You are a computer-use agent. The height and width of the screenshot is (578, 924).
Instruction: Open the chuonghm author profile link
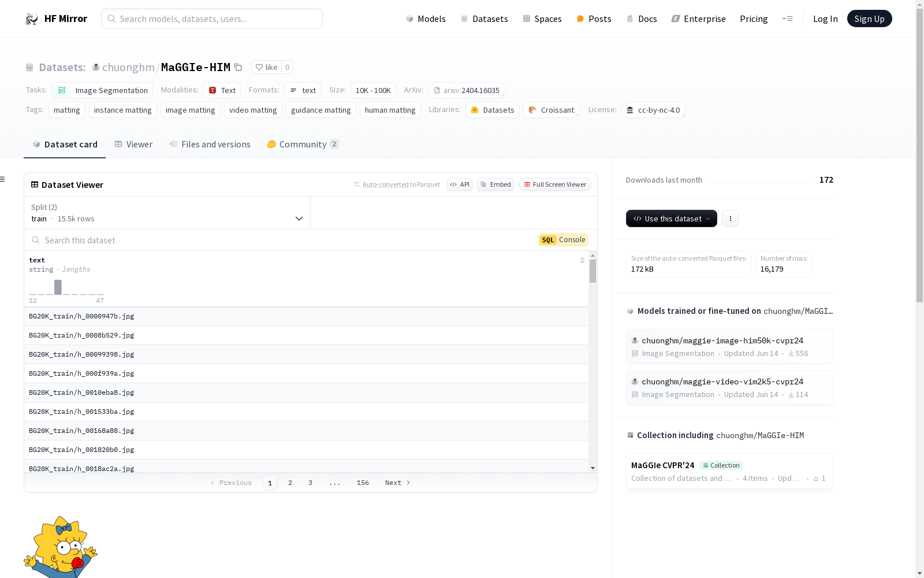pos(128,67)
